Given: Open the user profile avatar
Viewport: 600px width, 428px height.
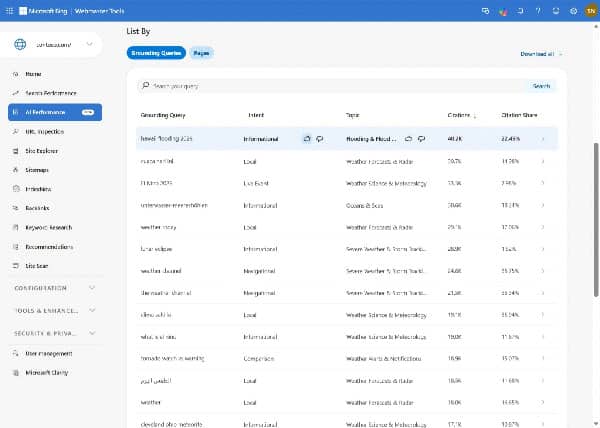Looking at the screenshot, I should click(x=591, y=11).
